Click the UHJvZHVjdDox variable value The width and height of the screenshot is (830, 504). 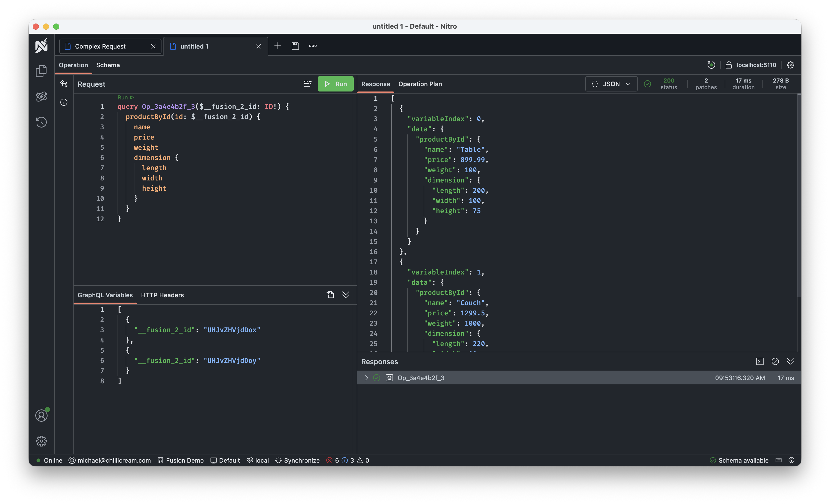click(x=232, y=330)
